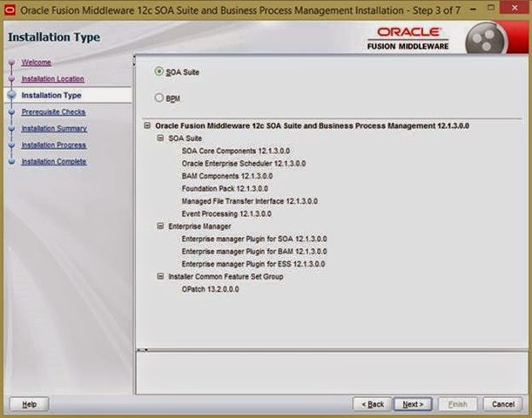Close the installer window
This screenshot has height=418, width=532.
[x=515, y=8]
